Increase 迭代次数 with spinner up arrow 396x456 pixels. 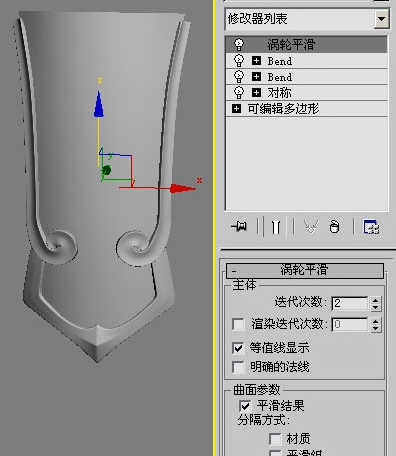(x=376, y=300)
